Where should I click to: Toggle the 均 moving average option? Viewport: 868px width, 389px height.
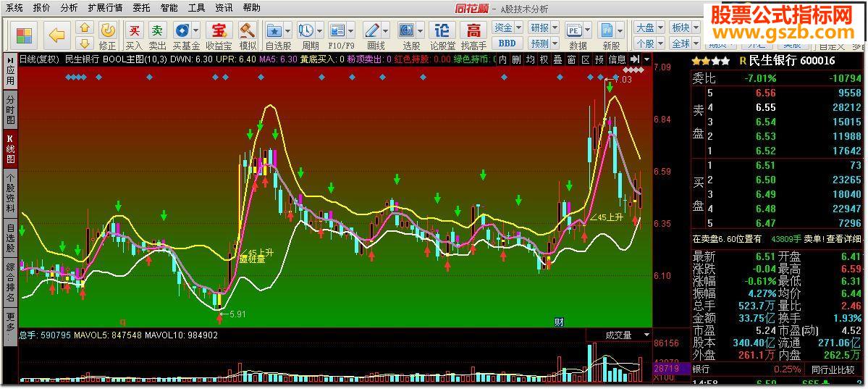coord(531,59)
